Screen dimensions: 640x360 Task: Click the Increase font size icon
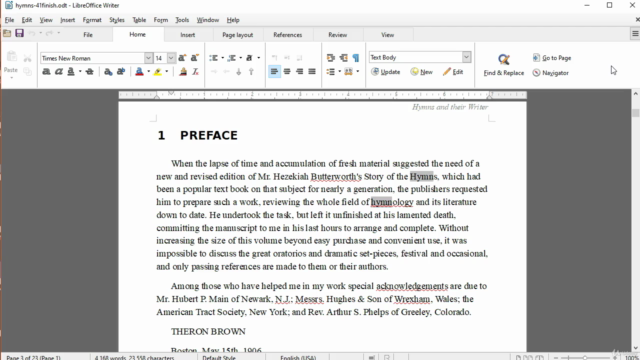point(182,58)
